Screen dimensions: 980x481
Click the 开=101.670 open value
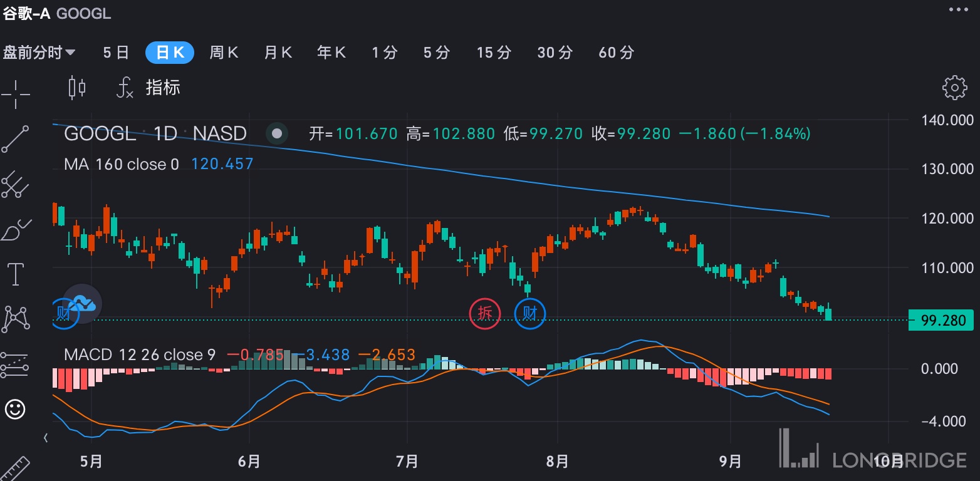353,133
